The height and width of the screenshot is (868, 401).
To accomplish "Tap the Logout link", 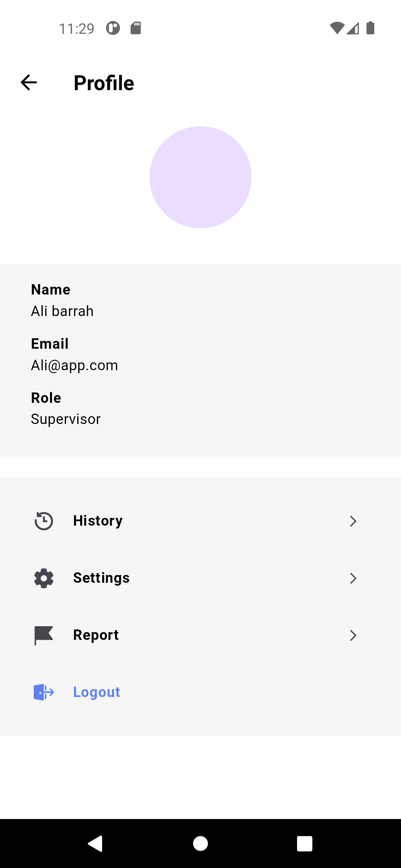I will (97, 692).
